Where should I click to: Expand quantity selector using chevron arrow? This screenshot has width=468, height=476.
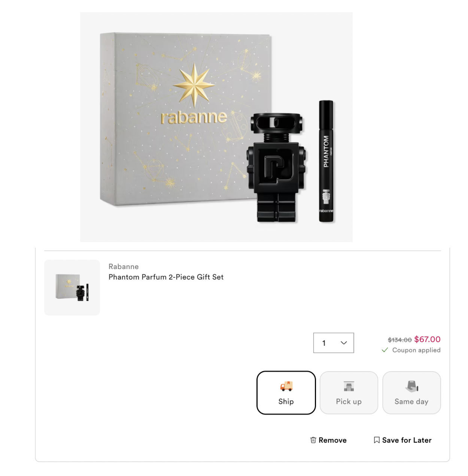tap(344, 343)
